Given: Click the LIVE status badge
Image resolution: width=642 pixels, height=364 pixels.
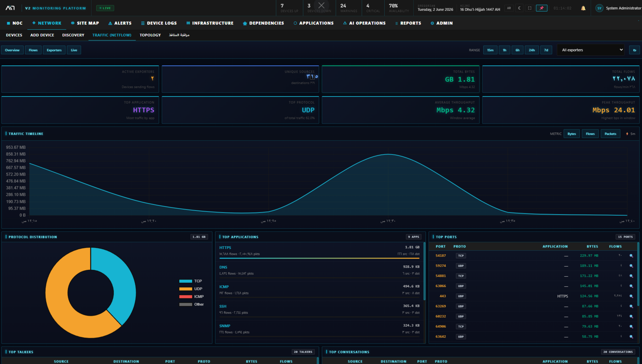Looking at the screenshot, I should (105, 8).
